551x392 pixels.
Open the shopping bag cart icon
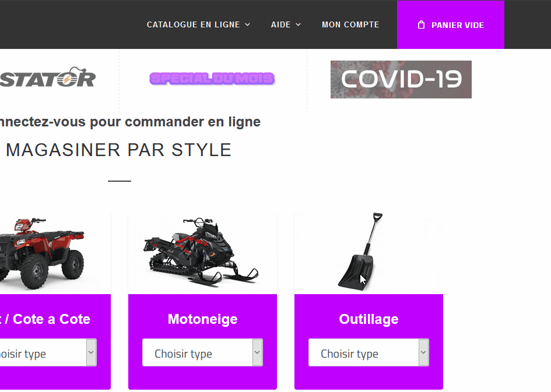(421, 25)
